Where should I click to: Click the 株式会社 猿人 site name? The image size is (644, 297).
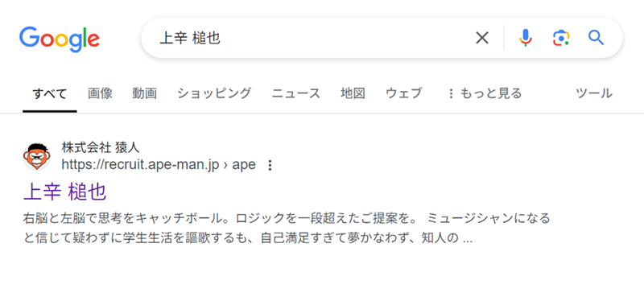tap(101, 147)
